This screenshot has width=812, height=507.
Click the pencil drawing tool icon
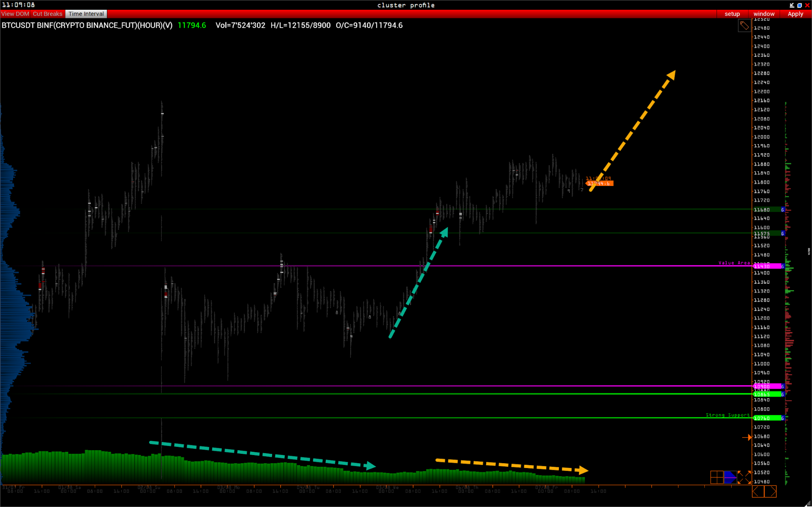point(744,26)
